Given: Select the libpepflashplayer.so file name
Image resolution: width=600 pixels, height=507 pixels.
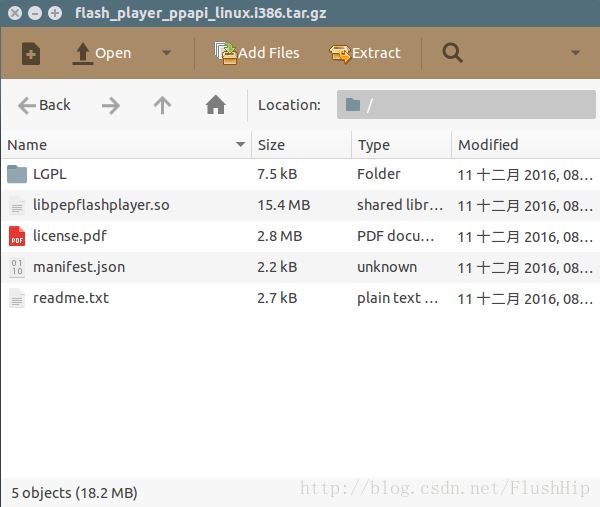Looking at the screenshot, I should tap(101, 205).
